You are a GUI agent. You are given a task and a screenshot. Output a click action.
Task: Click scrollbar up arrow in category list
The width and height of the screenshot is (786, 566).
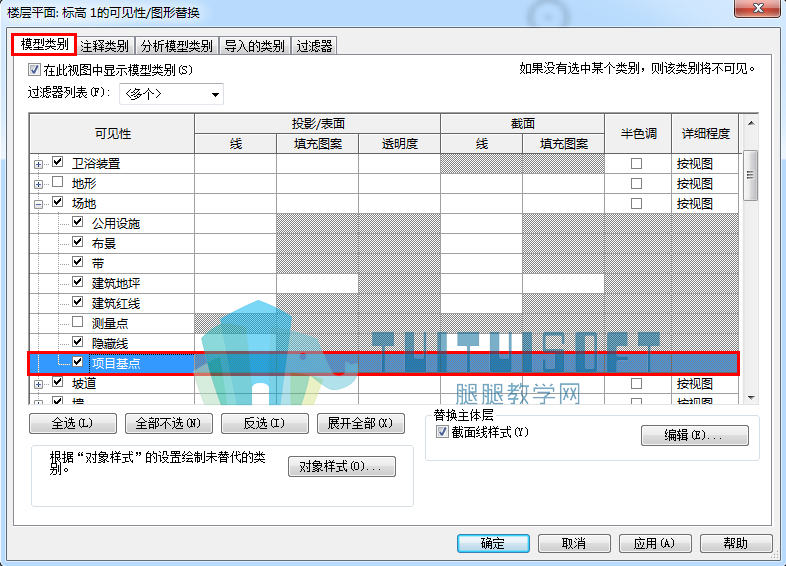tap(751, 123)
